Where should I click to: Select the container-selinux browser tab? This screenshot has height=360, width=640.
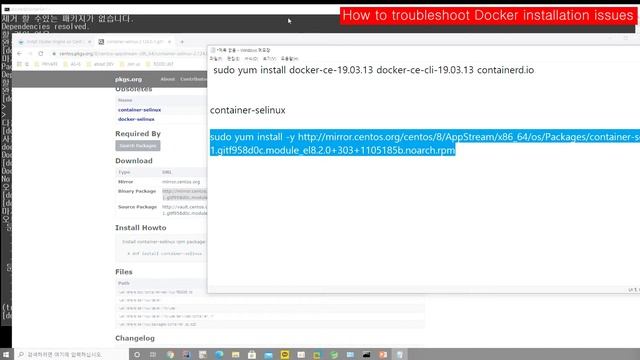(135, 42)
